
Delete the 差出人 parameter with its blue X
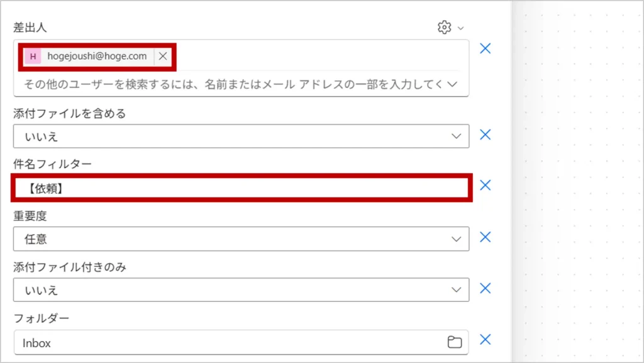(x=485, y=48)
